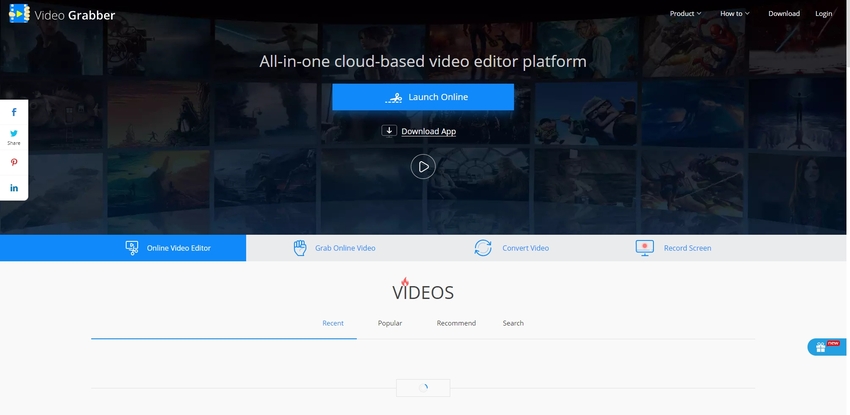Screen dimensions: 850x415
Task: Click the fist icon for Grab Online Video
Action: tap(300, 248)
